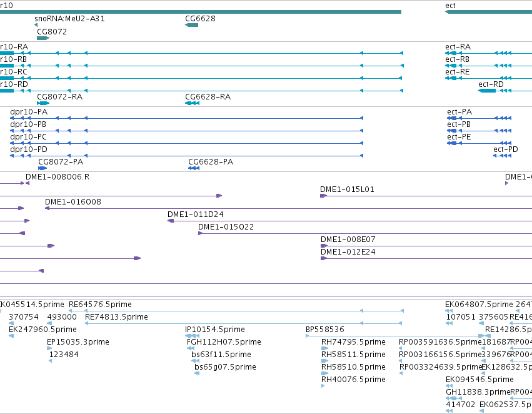Select the dpr10-RC transcript label
Image resolution: width=532 pixels, height=414 pixels.
click(x=14, y=72)
